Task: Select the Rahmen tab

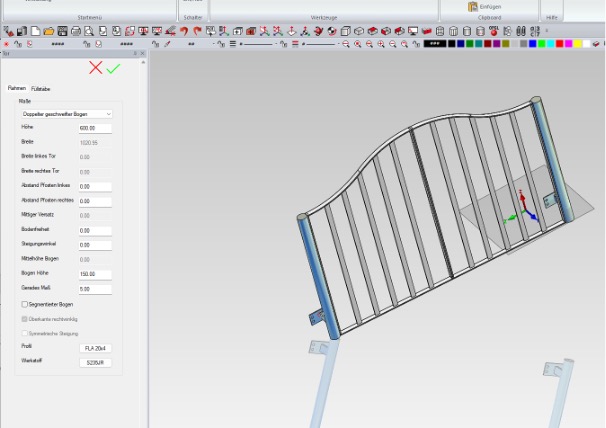Action: tap(17, 89)
